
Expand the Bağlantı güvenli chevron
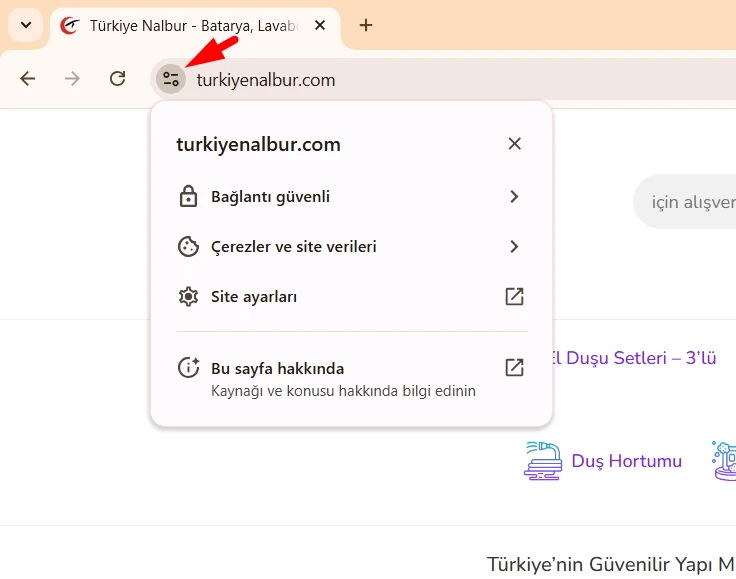pos(514,197)
